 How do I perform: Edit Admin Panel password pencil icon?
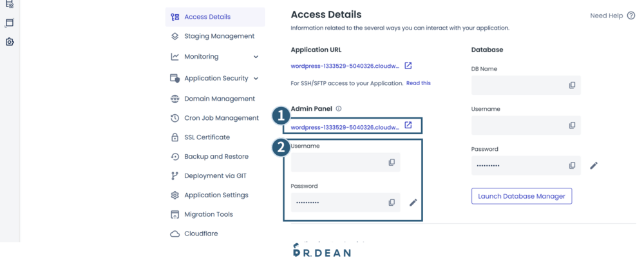point(413,203)
